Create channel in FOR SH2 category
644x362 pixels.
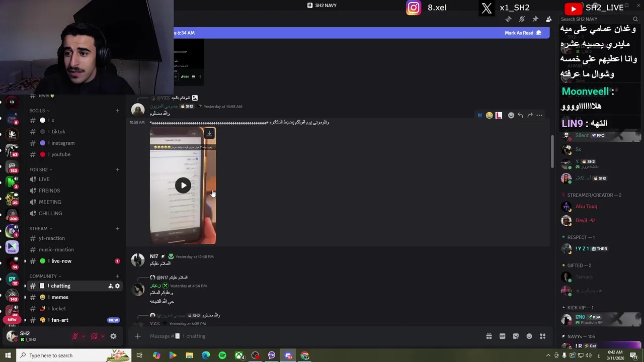[x=117, y=169]
